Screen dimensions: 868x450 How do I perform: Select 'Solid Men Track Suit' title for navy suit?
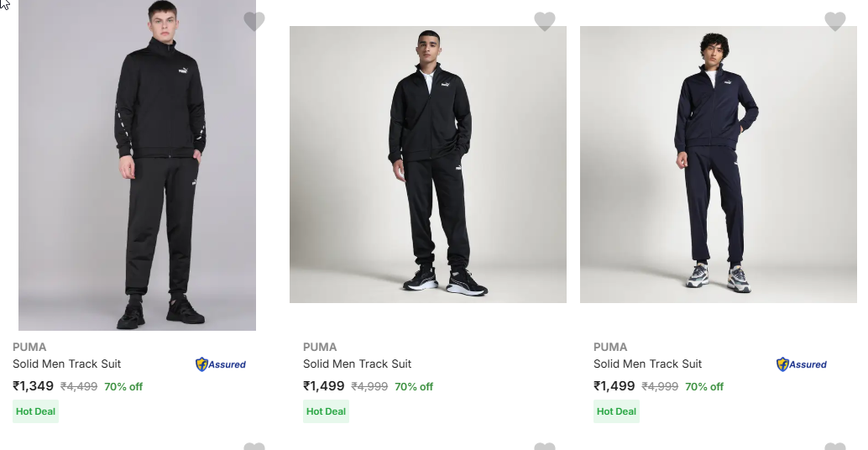tap(648, 364)
